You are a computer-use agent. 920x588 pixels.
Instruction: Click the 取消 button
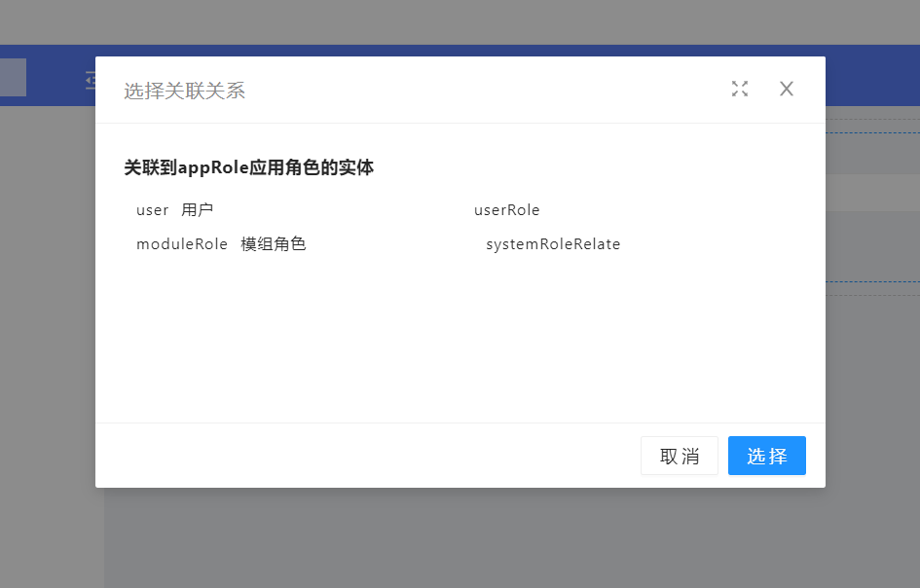680,456
